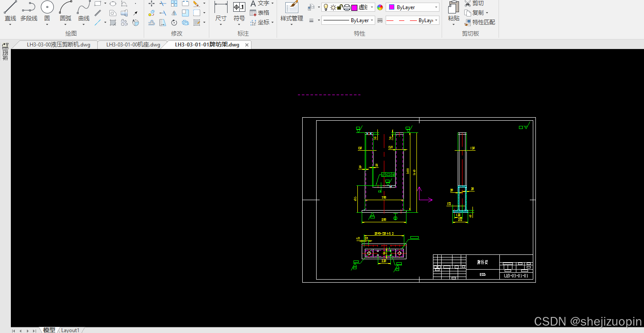The image size is (644, 333).
Task: Open the vertical panel tab on left edge
Action: pyautogui.click(x=5, y=52)
